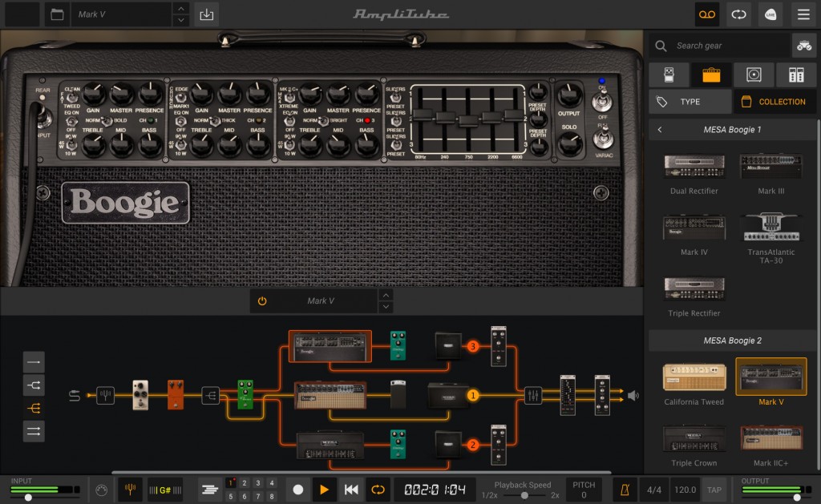Click the input gate knob icon
821x504 pixels.
[x=102, y=490]
